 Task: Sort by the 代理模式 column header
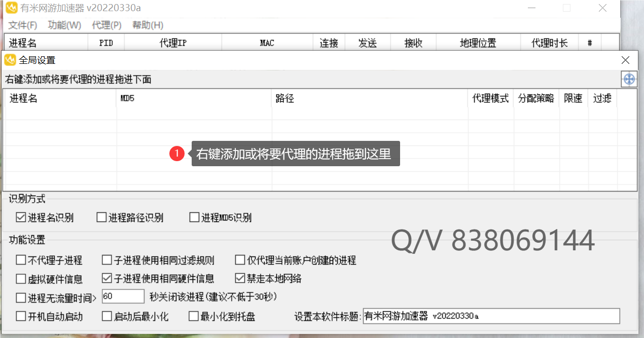[x=490, y=98]
